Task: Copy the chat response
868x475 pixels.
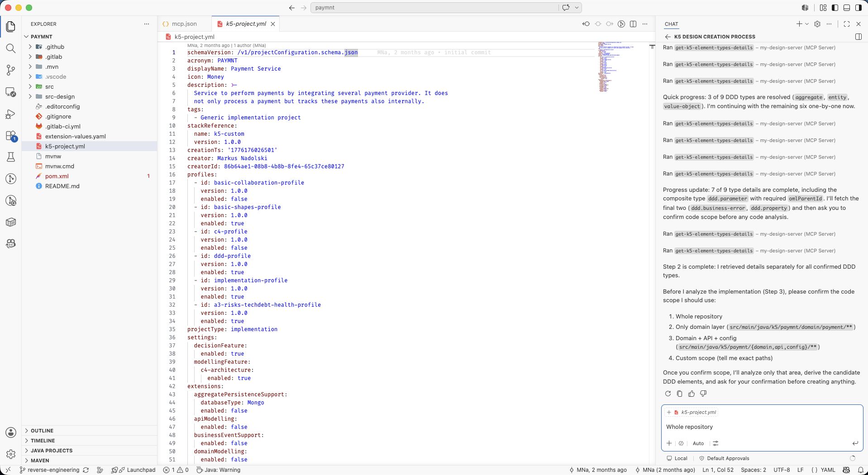Action: coord(680,394)
